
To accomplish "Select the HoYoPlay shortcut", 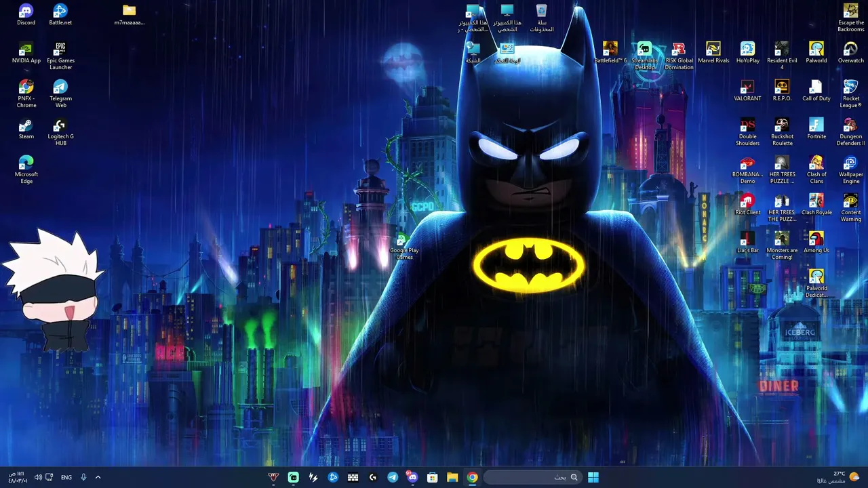I will [x=747, y=53].
